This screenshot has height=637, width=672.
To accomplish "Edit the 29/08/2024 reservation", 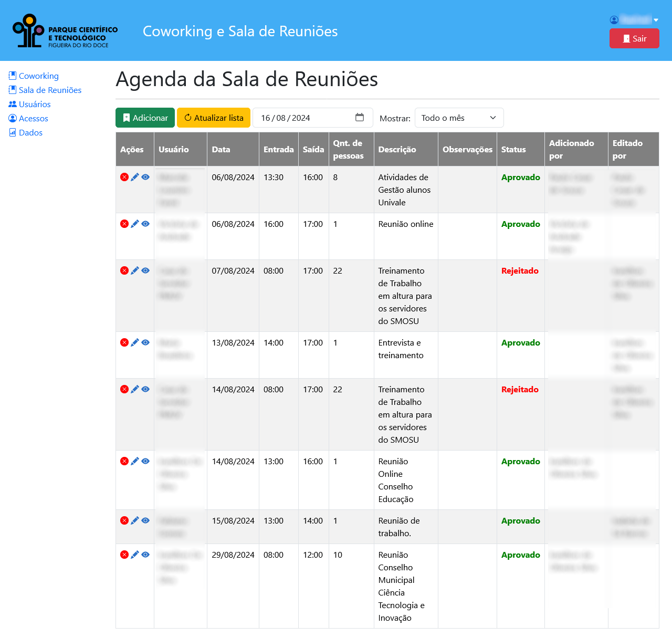I will tap(135, 555).
